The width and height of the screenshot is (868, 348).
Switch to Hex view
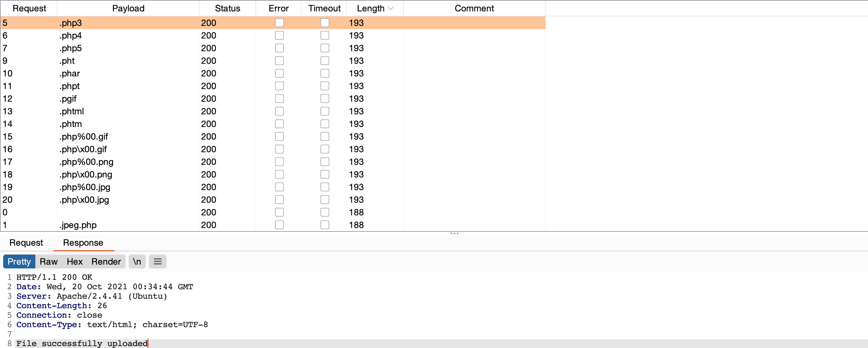[x=74, y=262]
